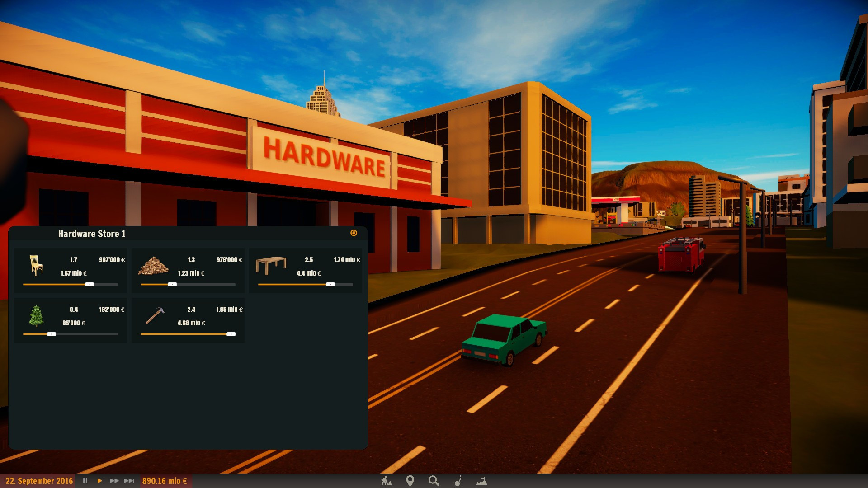Select the wrecking ball demolish tool
868x488 pixels.
(x=458, y=481)
